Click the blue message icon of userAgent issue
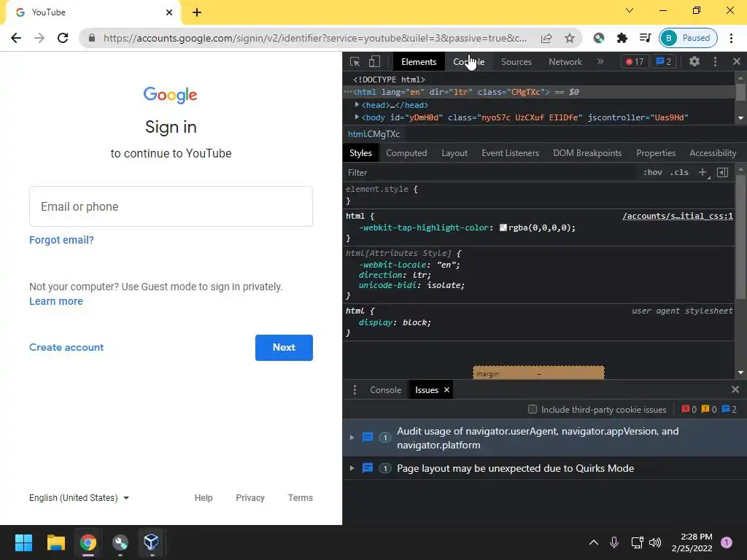 (x=368, y=437)
